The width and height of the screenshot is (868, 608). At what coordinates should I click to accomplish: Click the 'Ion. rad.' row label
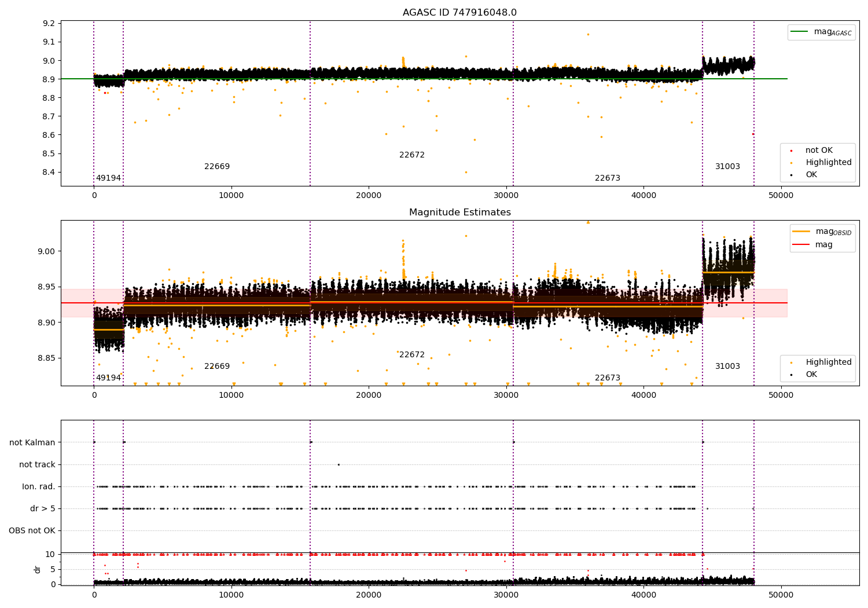tap(39, 487)
